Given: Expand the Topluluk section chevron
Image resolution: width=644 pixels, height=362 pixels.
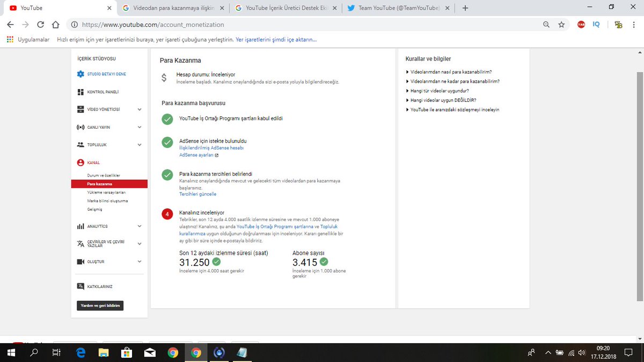Looking at the screenshot, I should (140, 145).
